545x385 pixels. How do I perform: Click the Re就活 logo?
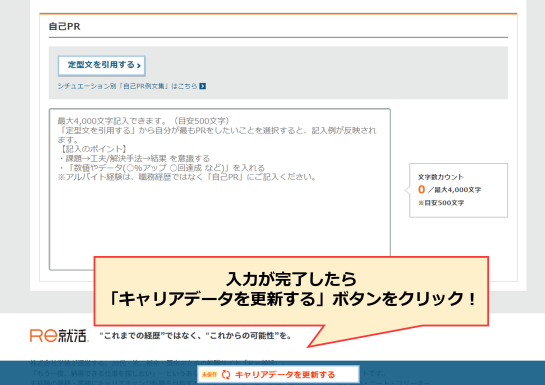(x=59, y=336)
